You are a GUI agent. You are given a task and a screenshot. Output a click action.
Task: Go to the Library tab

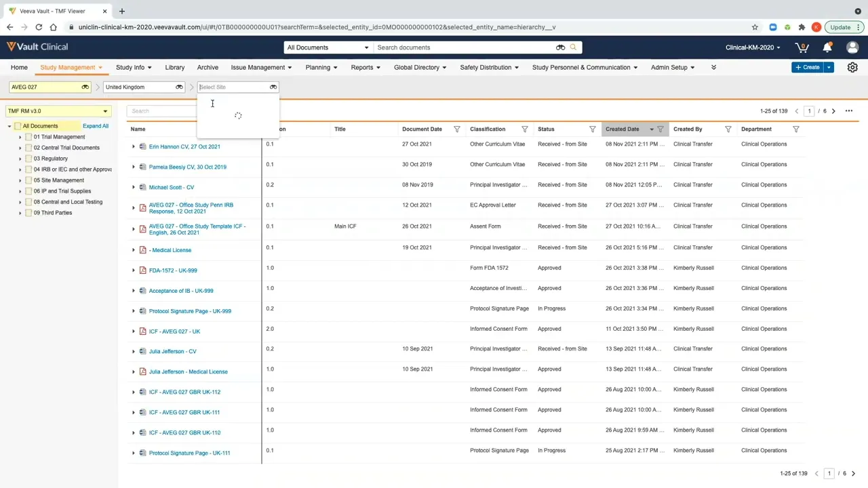175,67
